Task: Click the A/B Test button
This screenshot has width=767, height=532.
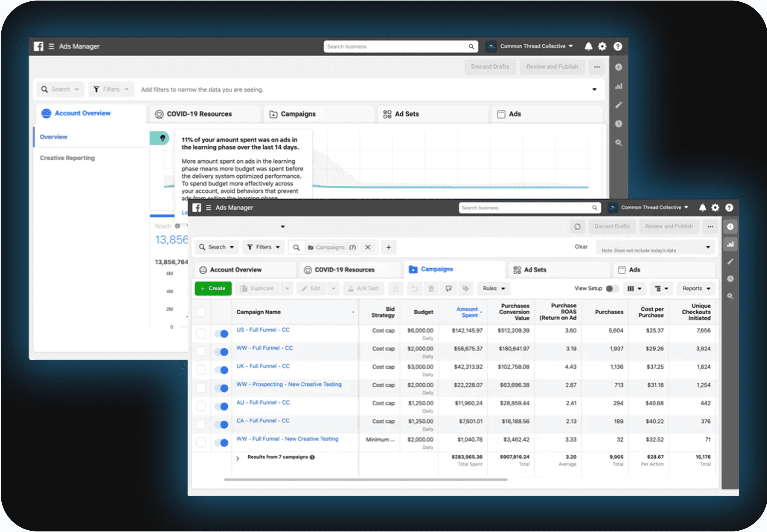Action: click(363, 289)
